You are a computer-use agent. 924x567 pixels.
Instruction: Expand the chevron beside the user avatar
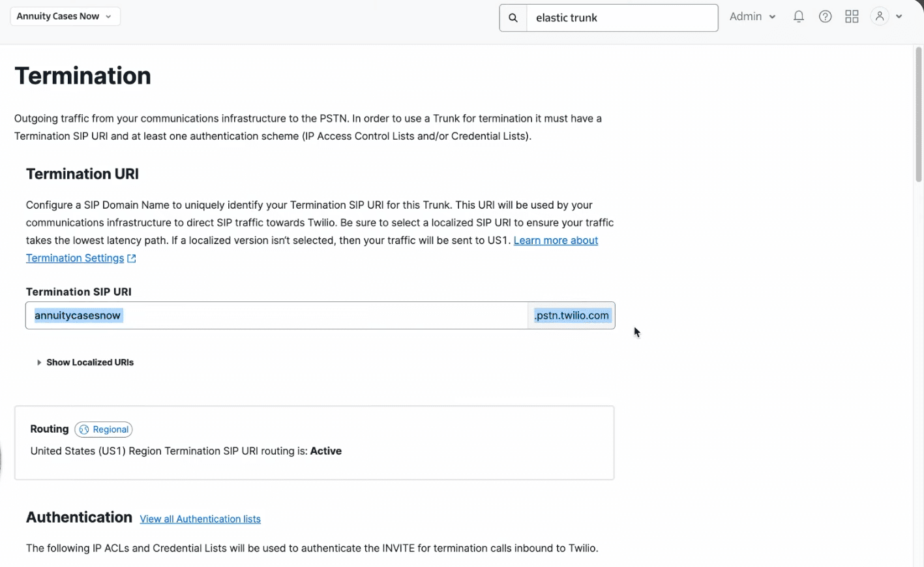point(899,17)
